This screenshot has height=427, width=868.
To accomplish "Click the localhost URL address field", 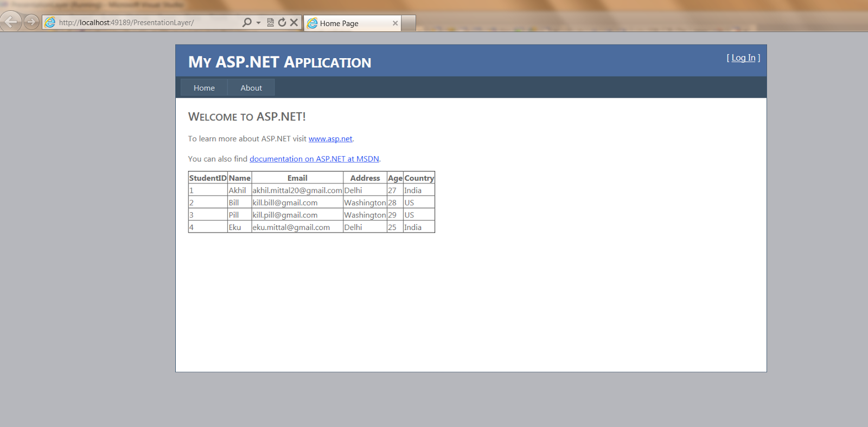I will click(146, 23).
